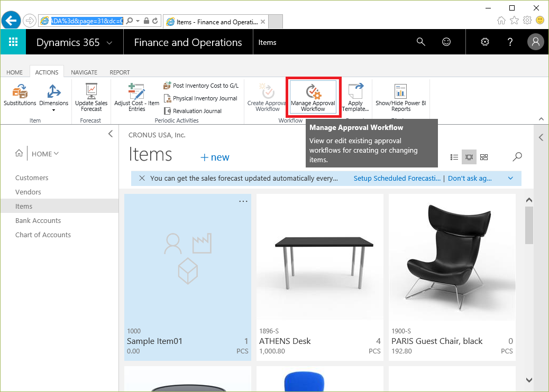
Task: Open Manage Approval Workflow
Action: point(313,97)
